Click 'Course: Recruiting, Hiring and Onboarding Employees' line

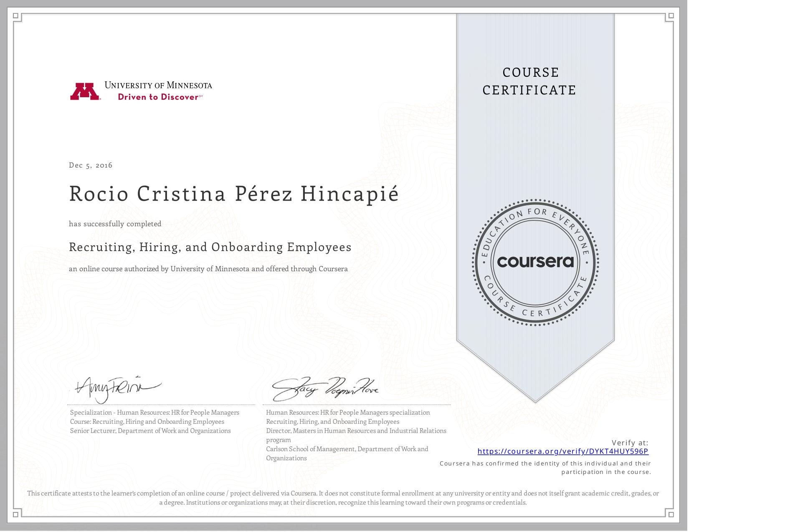point(147,421)
